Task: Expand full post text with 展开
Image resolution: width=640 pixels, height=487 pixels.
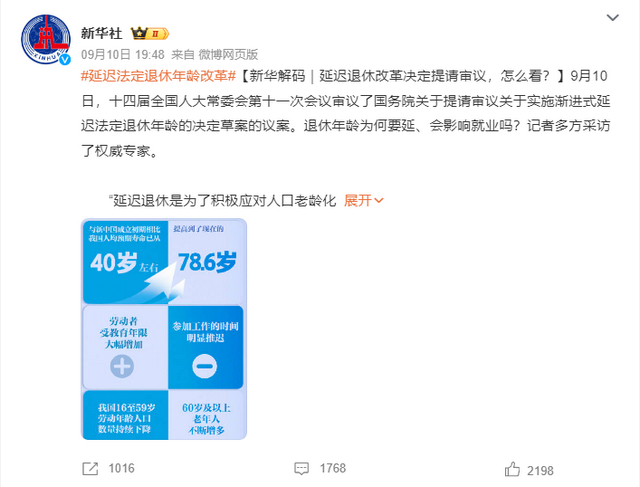Action: point(358,200)
